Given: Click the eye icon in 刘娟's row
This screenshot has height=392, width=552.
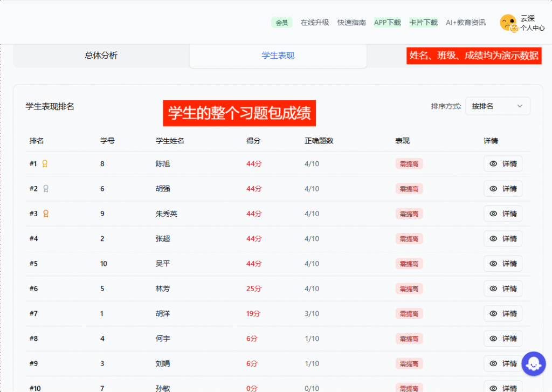Looking at the screenshot, I should tap(493, 363).
